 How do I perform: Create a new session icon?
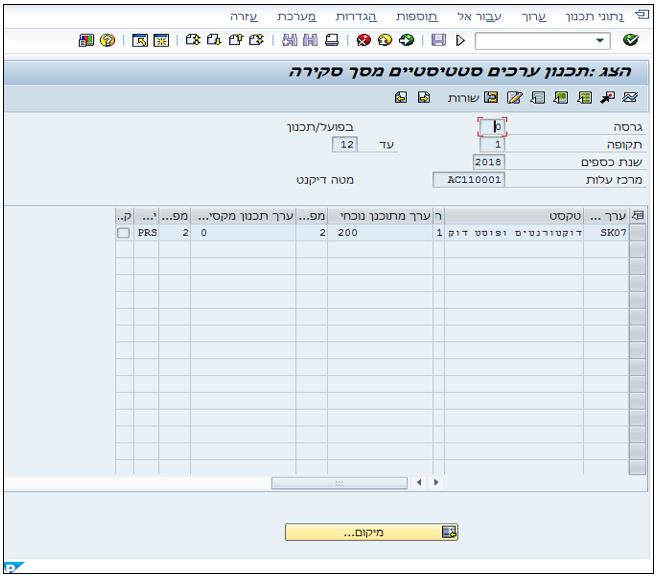tap(161, 40)
